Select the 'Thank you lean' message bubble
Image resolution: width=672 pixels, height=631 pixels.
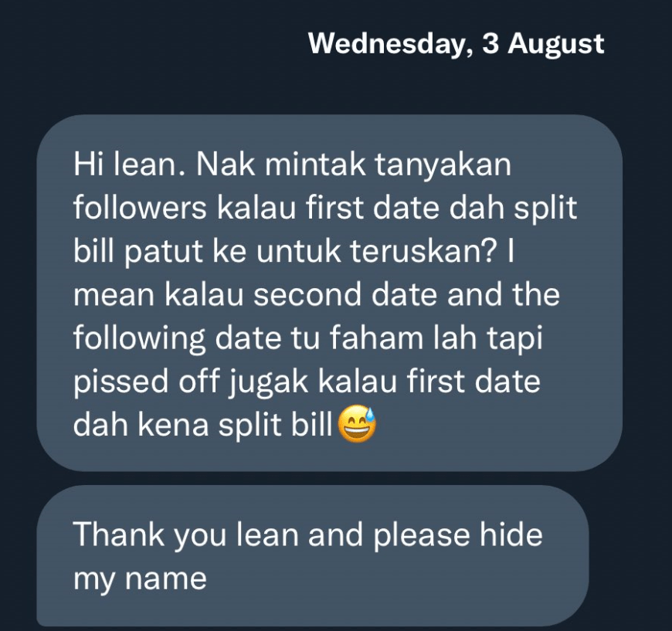click(x=312, y=556)
